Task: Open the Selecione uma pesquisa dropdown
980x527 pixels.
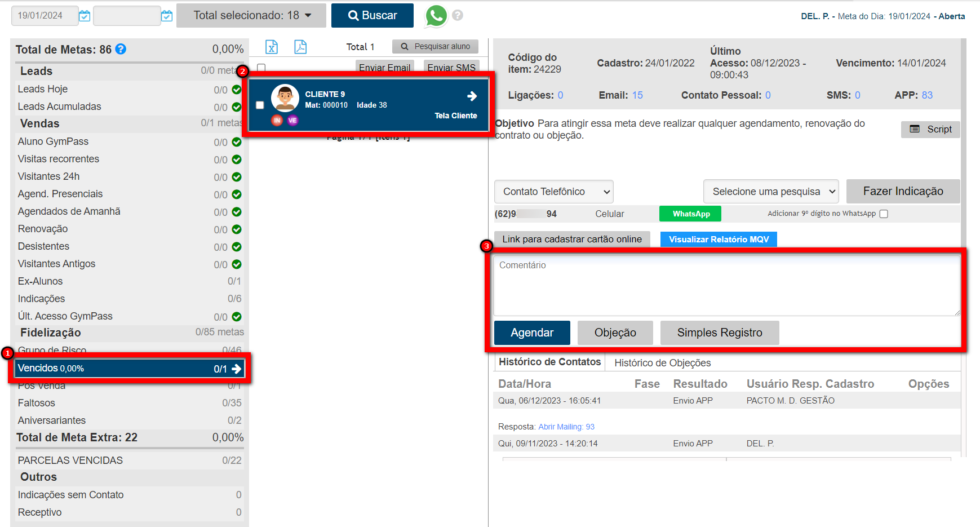Action: 770,192
